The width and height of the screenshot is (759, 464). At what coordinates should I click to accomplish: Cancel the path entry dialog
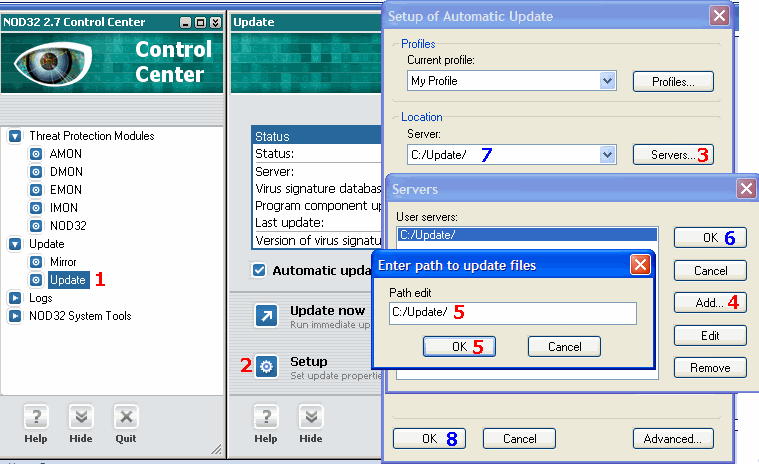coord(564,346)
